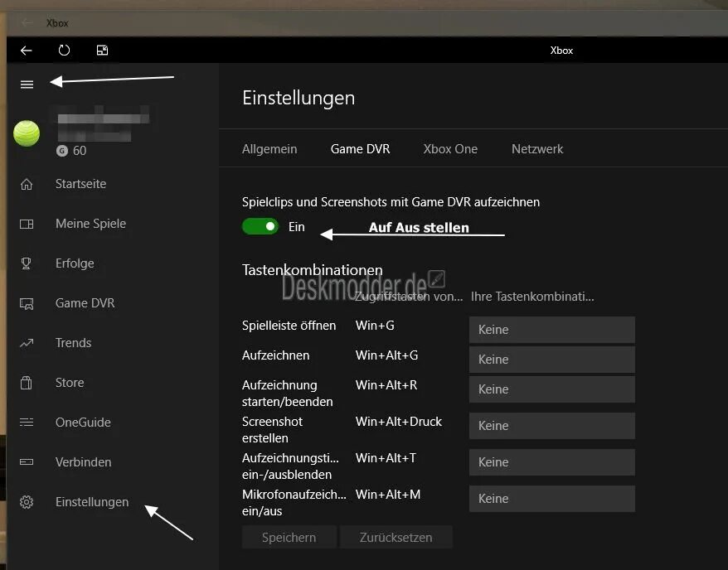Click the Aufzeichnungstimer ein-/ausblenden shortcut field
Viewport: 728px width, 570px height.
(x=552, y=462)
